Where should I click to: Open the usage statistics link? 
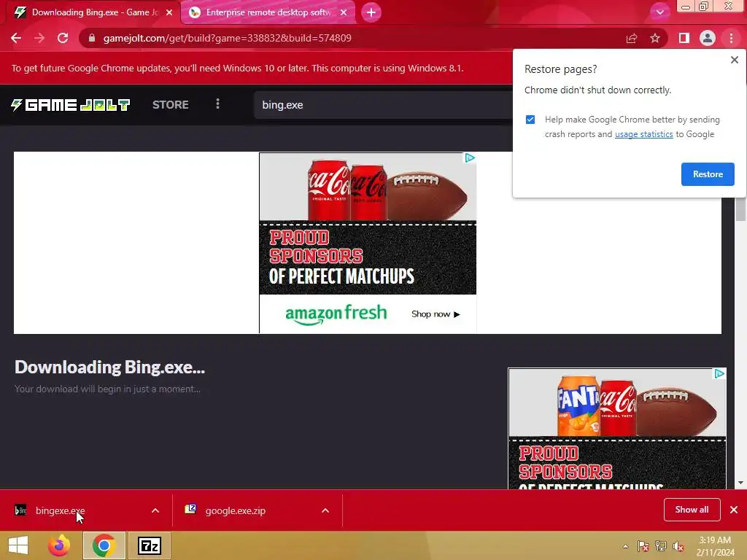coord(643,134)
